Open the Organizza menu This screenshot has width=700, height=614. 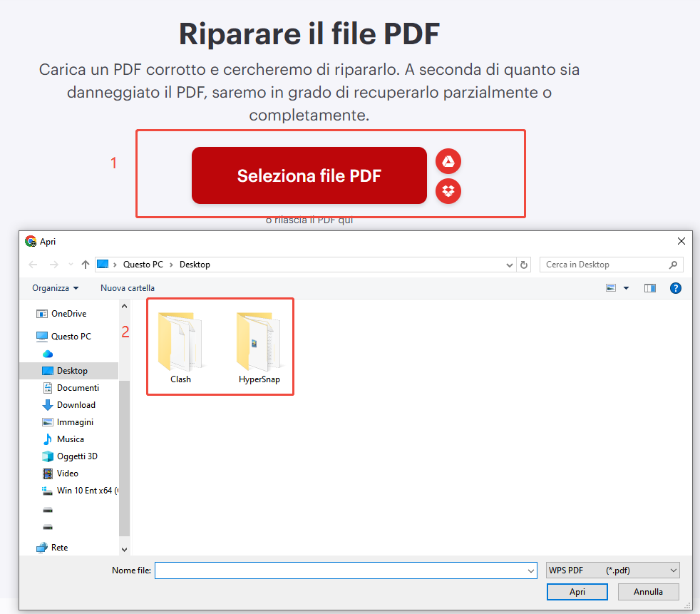[x=56, y=288]
